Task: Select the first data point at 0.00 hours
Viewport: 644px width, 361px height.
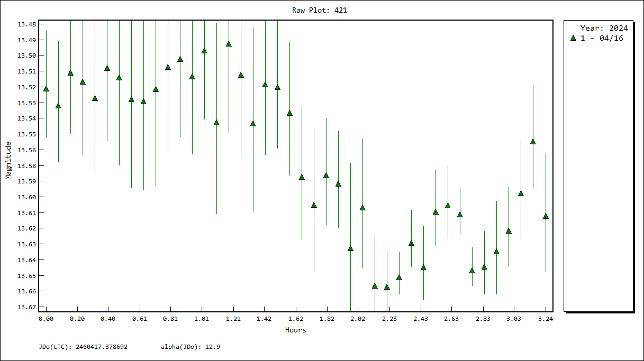Action: click(x=46, y=89)
